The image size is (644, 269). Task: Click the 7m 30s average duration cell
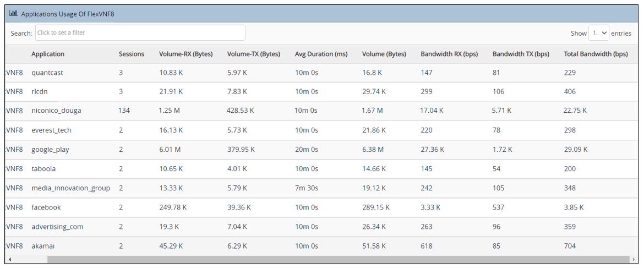pyautogui.click(x=307, y=188)
